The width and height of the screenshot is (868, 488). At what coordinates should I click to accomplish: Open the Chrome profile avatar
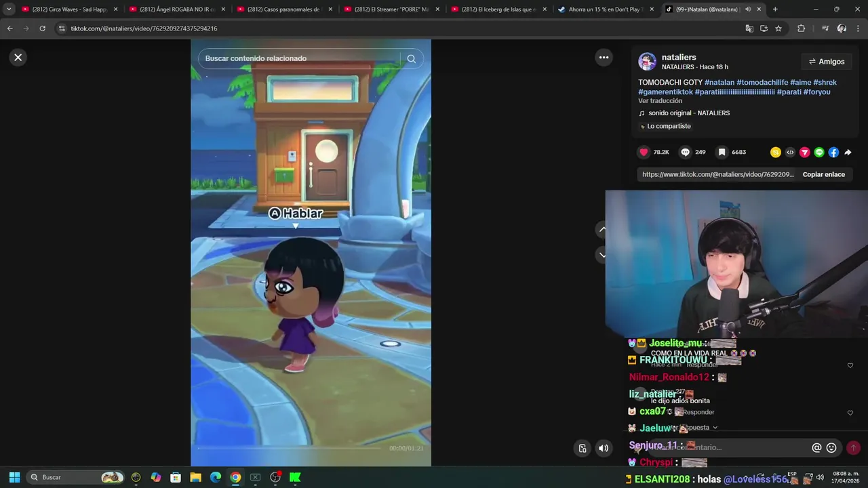point(842,28)
